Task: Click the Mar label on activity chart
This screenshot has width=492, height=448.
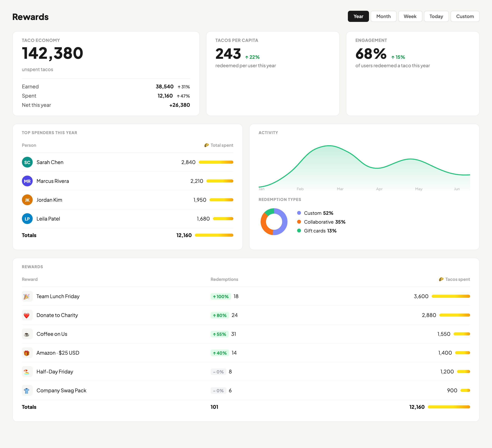Action: point(340,189)
